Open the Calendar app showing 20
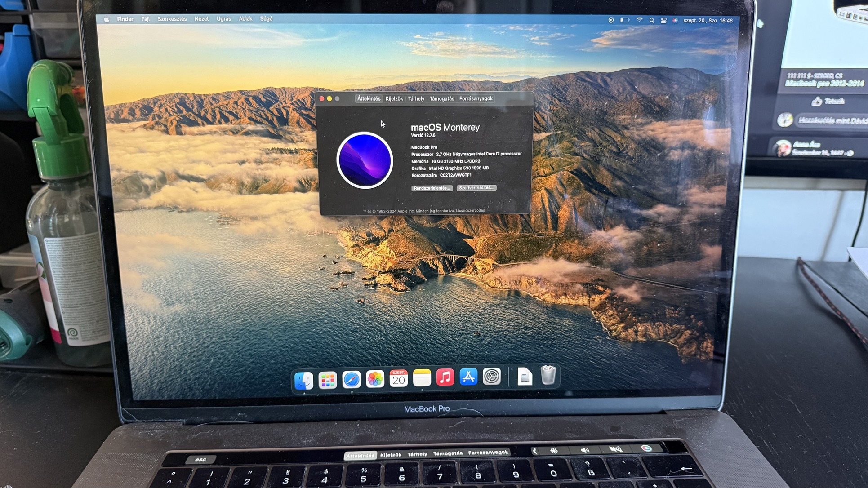This screenshot has height=488, width=868. [398, 379]
